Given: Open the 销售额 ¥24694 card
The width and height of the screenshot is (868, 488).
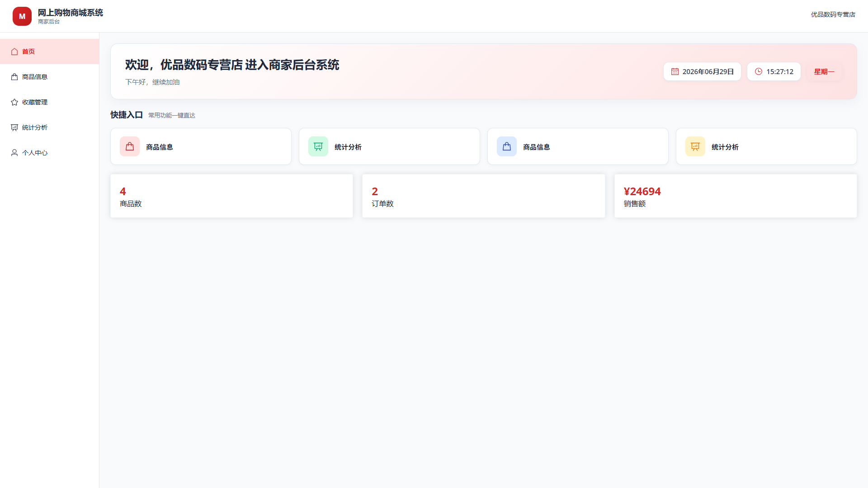Looking at the screenshot, I should pos(736,196).
